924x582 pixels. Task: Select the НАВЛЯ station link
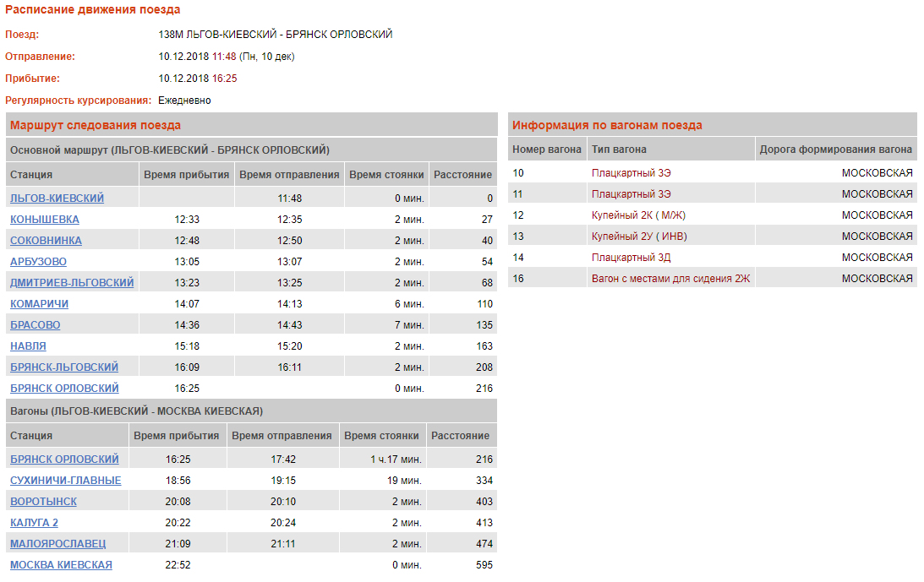(28, 346)
